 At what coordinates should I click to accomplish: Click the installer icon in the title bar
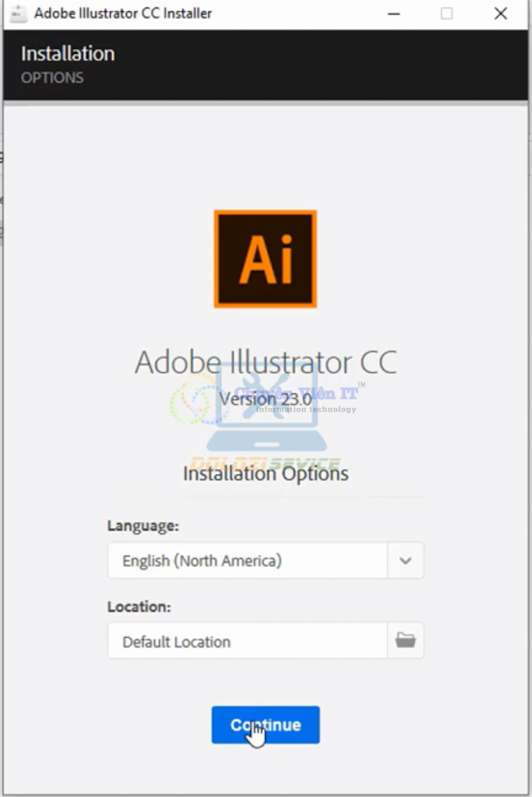[18, 14]
